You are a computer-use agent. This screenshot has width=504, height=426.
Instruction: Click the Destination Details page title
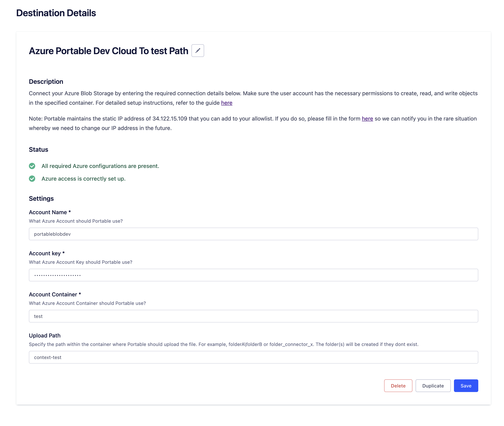[56, 13]
